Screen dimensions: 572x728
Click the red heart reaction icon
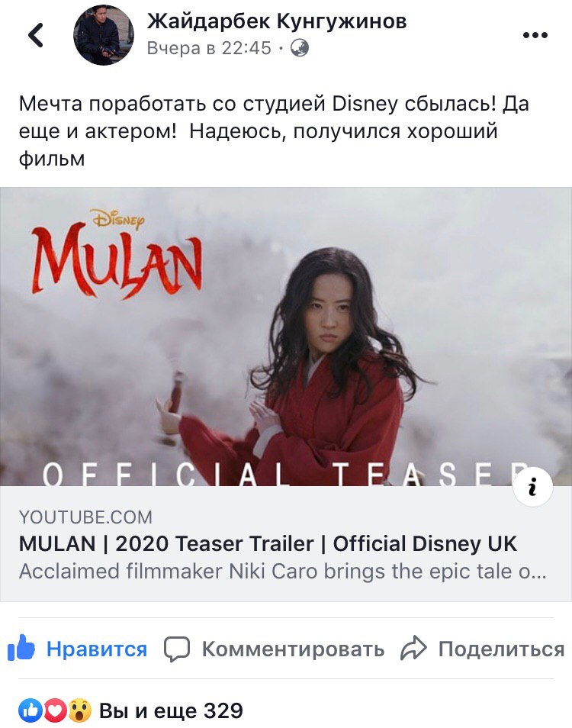point(55,710)
